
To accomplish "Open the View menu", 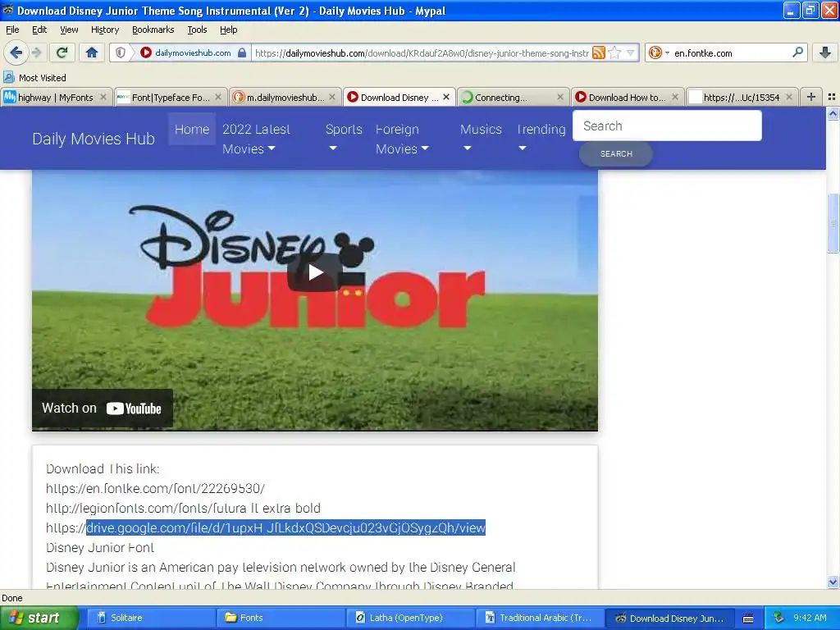I will pyautogui.click(x=69, y=30).
